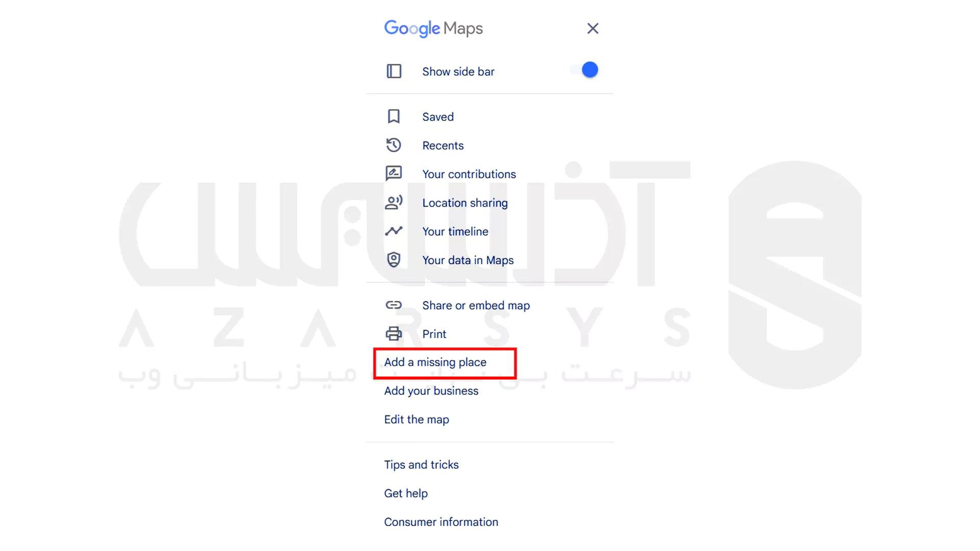Click the Your timeline menu item
Image resolution: width=980 pixels, height=551 pixels.
click(455, 231)
